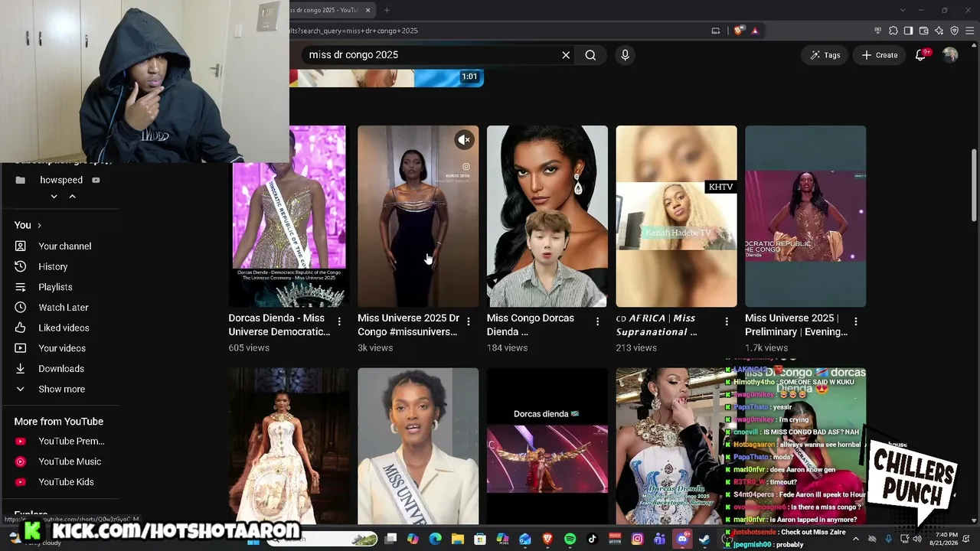
Task: Open Leo AI assistant icon
Action: [x=939, y=31]
